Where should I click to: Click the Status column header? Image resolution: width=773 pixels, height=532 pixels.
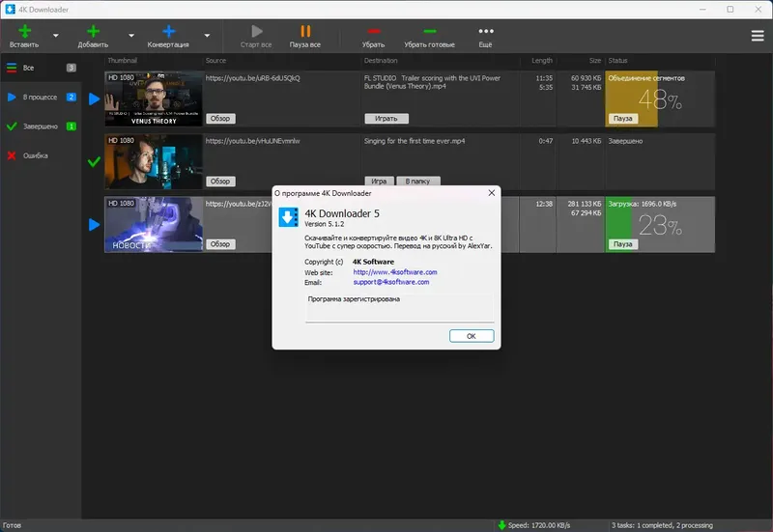(x=617, y=61)
